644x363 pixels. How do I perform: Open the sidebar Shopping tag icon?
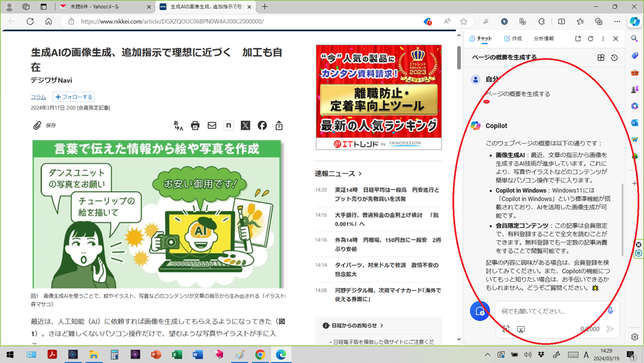tap(634, 55)
